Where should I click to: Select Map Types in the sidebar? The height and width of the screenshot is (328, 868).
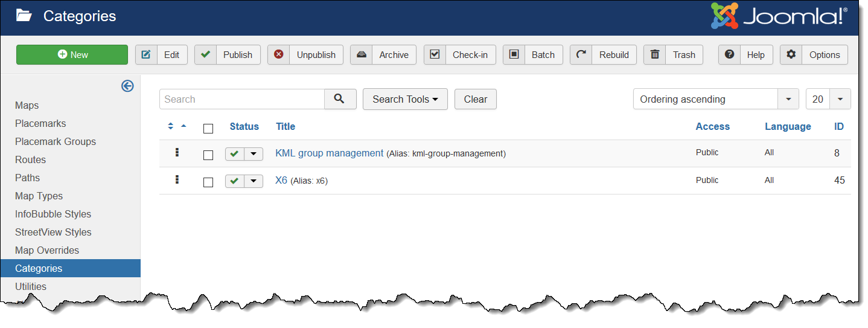click(39, 196)
